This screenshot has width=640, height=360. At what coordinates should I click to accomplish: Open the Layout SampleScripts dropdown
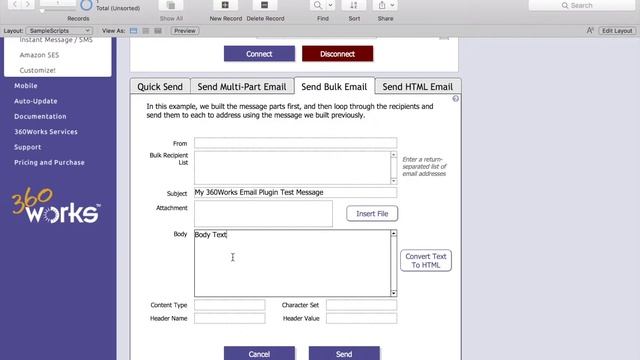tap(59, 31)
